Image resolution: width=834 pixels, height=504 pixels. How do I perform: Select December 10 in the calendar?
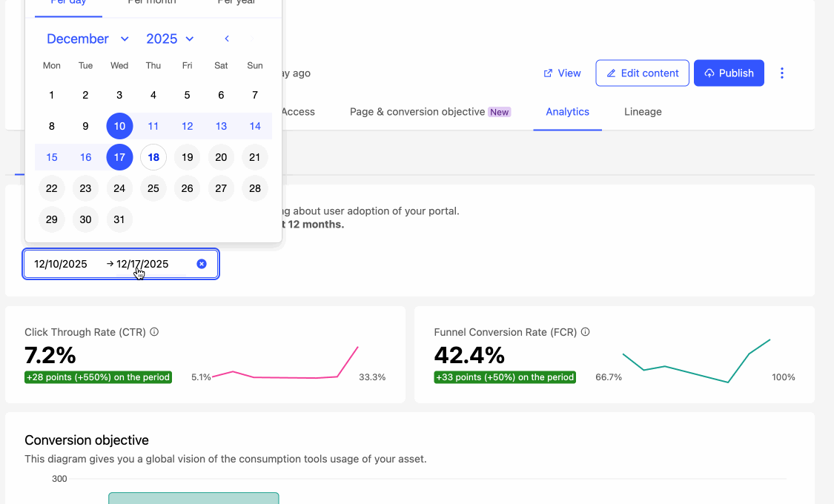pos(119,126)
